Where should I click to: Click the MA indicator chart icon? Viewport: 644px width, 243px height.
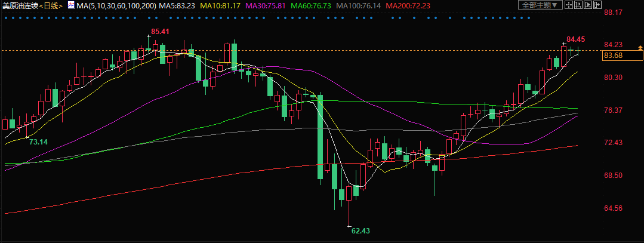71,5
